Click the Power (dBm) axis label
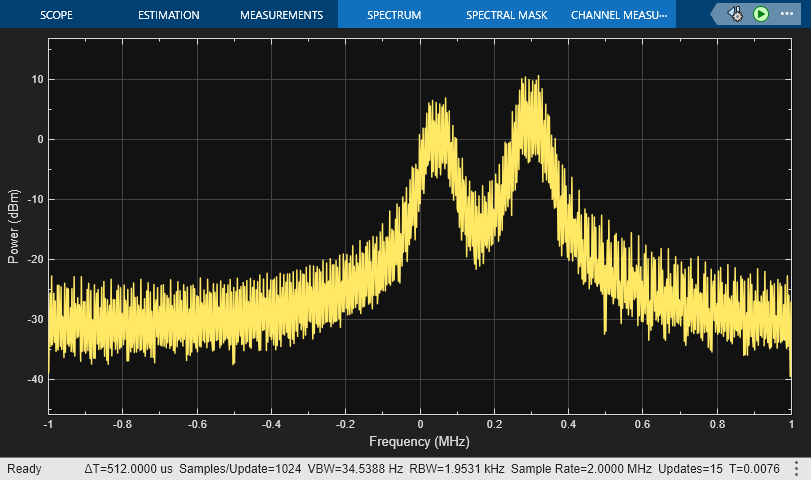The height and width of the screenshot is (480, 811). [13, 227]
